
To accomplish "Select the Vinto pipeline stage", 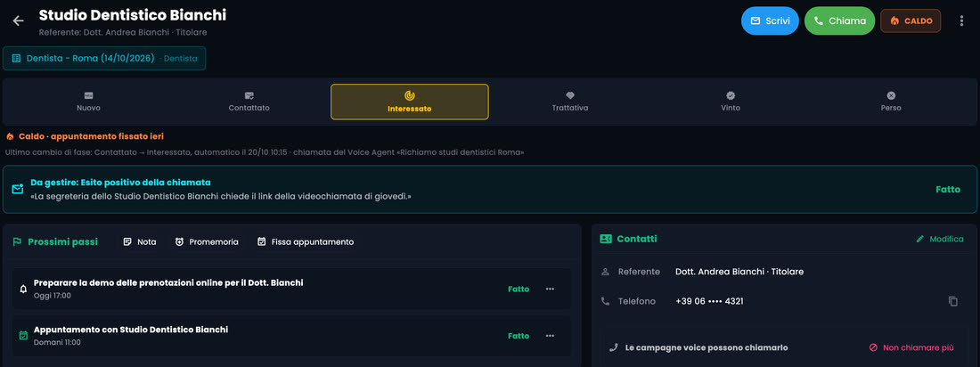I will pos(730,102).
